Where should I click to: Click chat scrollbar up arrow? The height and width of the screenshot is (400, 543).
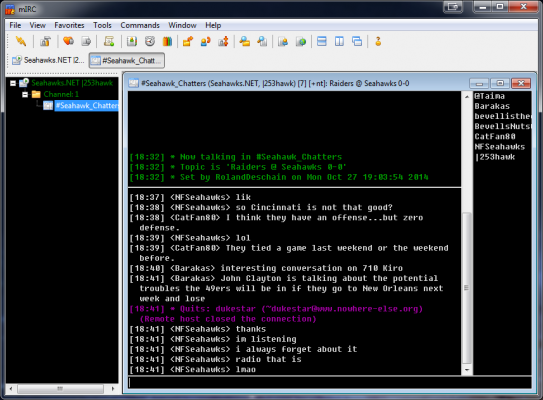click(x=467, y=96)
